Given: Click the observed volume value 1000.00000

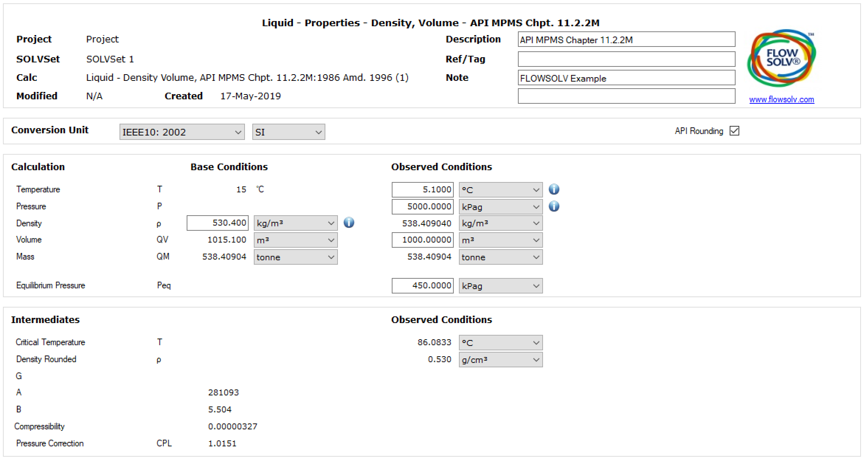Looking at the screenshot, I should coord(422,240).
